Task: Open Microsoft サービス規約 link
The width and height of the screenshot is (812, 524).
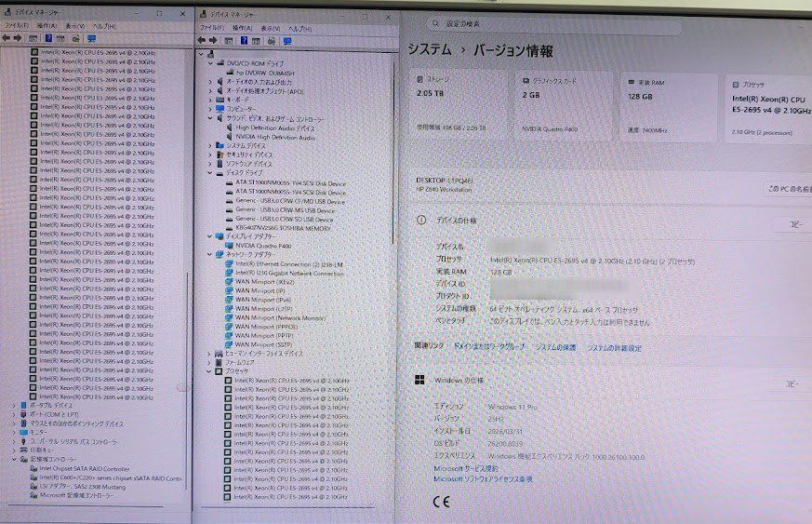Action: [x=466, y=468]
